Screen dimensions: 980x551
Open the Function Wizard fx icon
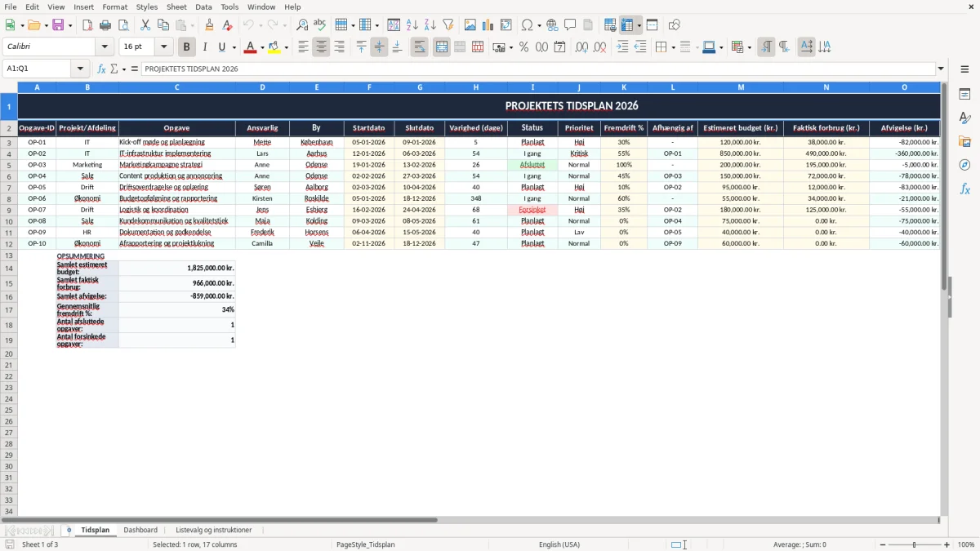(x=101, y=69)
